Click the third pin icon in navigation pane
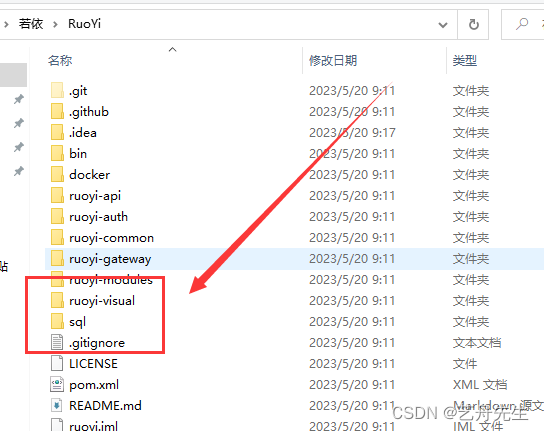Screen dimensions: 544x431 click(19, 147)
